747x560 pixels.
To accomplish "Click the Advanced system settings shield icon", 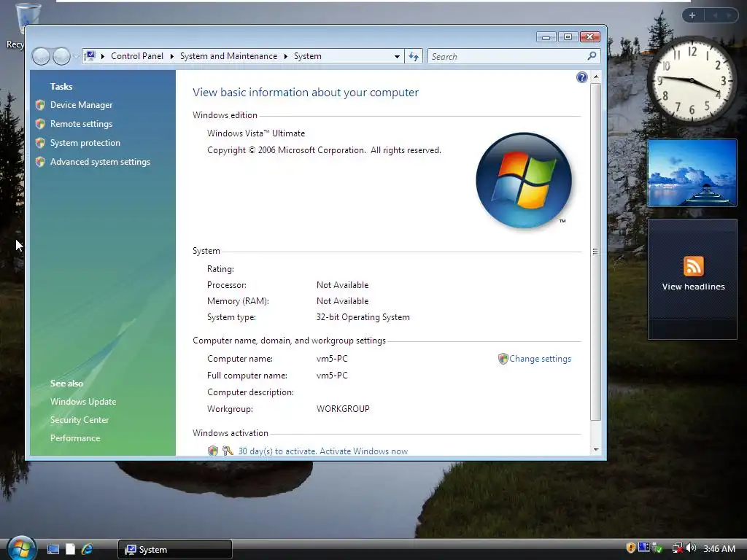I will 40,162.
